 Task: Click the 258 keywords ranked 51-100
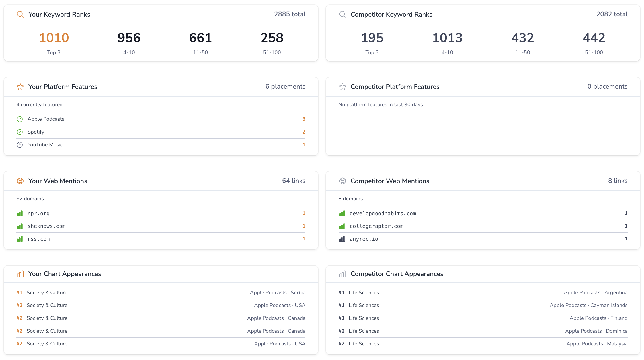pyautogui.click(x=272, y=38)
